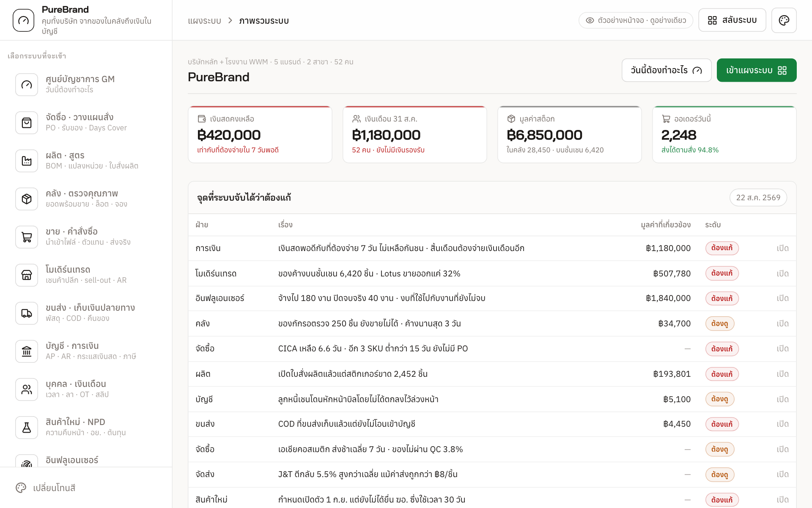This screenshot has height=508, width=812.
Task: Click the ฿6,850,000 stock value figure
Action: (x=544, y=135)
